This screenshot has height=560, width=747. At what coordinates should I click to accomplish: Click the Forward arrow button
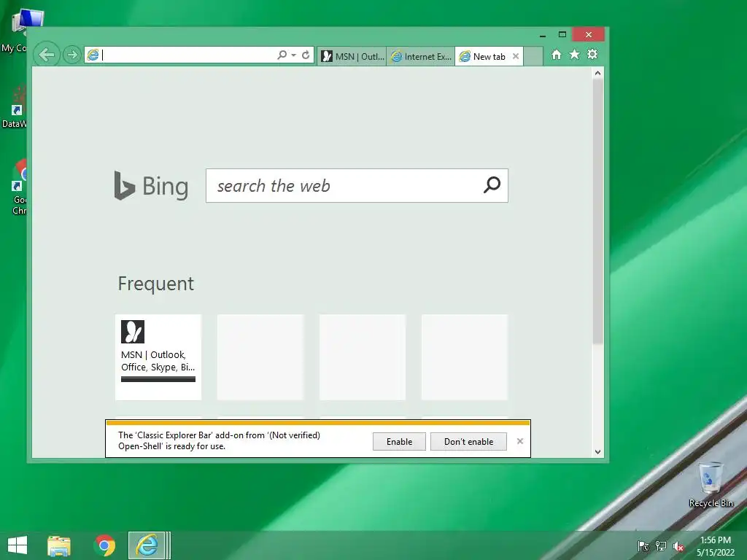tap(72, 55)
